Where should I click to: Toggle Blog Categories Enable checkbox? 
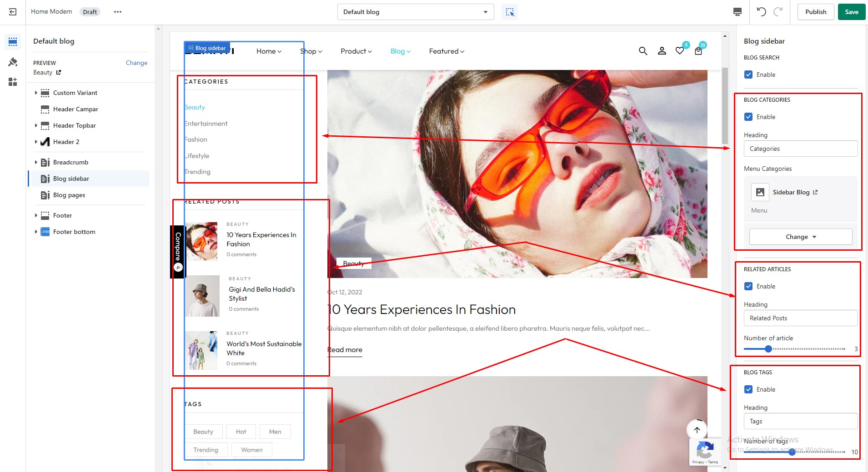[x=748, y=117]
